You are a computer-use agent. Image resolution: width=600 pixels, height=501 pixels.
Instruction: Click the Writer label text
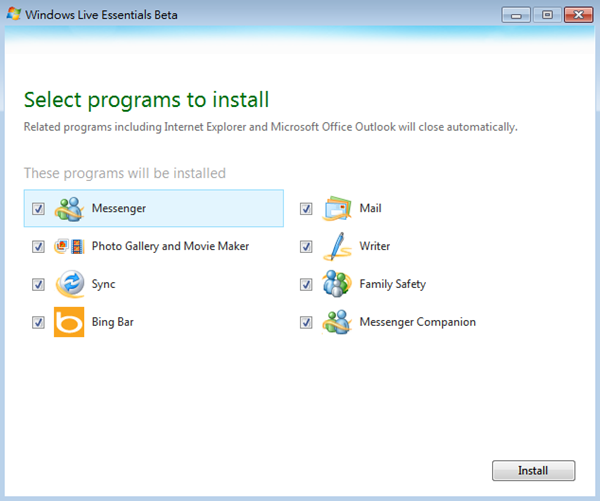375,246
